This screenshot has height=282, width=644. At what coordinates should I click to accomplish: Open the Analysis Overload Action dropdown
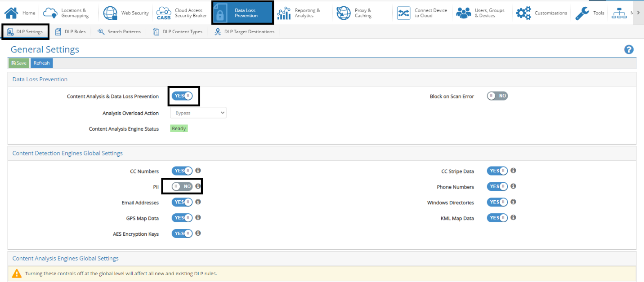[198, 113]
